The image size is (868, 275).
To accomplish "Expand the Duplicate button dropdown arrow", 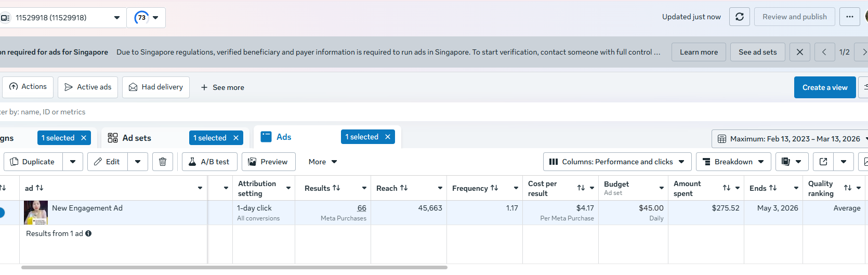I will tap(73, 162).
